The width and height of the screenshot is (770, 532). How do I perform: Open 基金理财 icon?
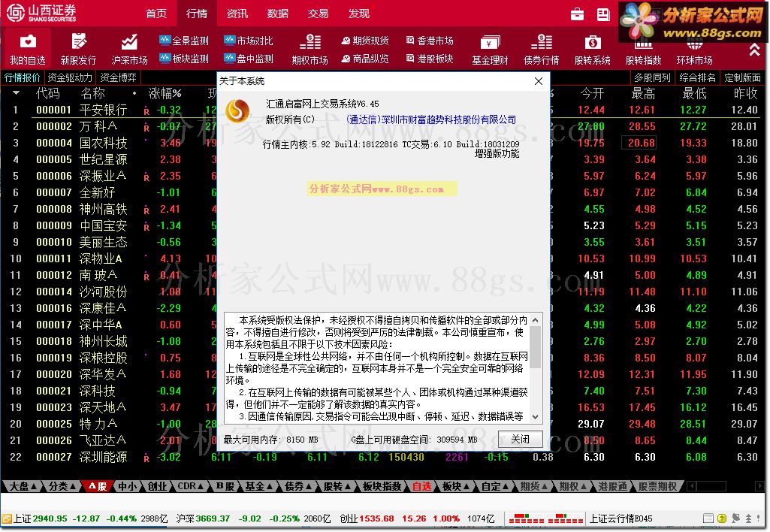(x=490, y=49)
